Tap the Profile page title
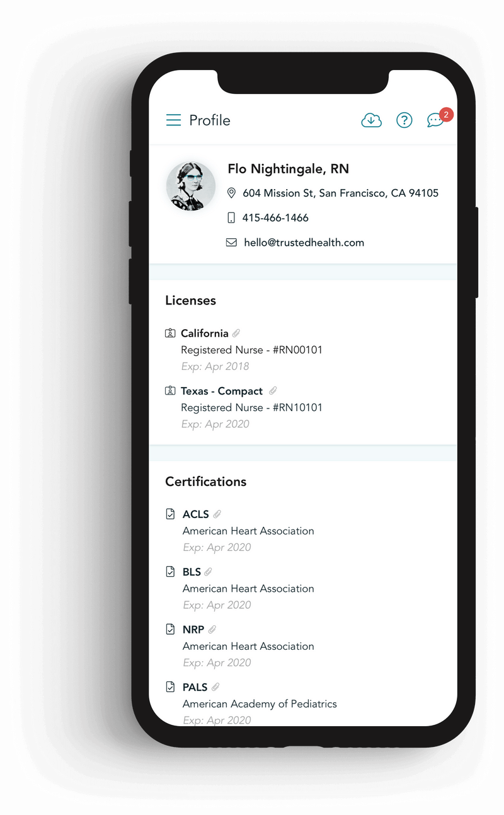 pos(210,120)
